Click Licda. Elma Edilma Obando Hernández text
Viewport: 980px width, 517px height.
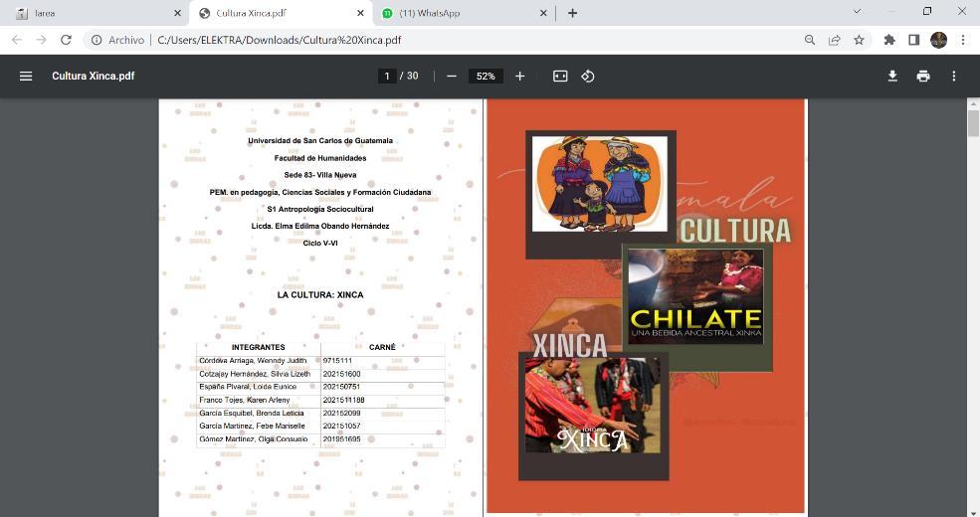click(x=320, y=226)
